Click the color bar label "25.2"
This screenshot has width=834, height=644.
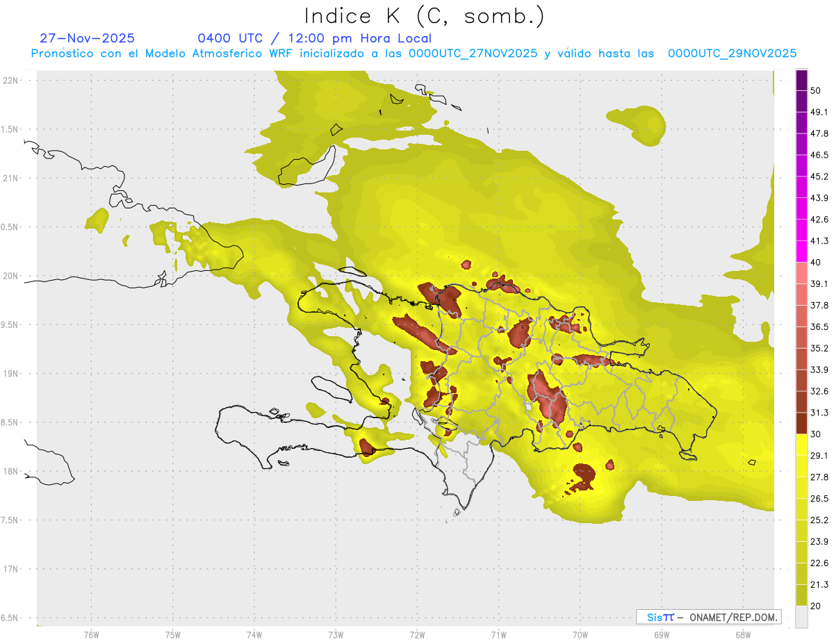pyautogui.click(x=819, y=520)
